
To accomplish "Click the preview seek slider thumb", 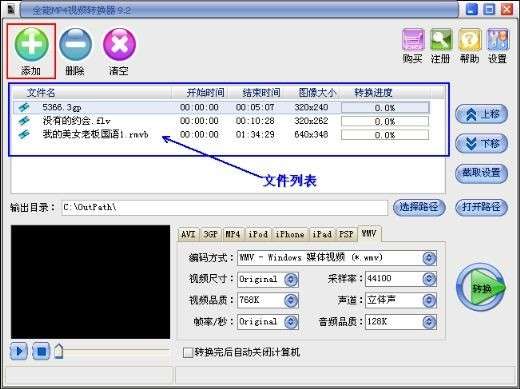I will click(59, 351).
